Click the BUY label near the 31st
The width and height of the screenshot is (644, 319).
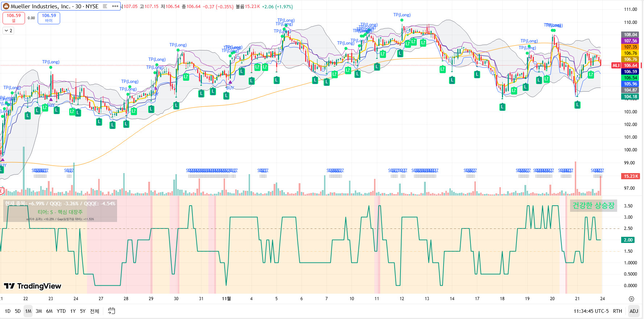point(230,88)
